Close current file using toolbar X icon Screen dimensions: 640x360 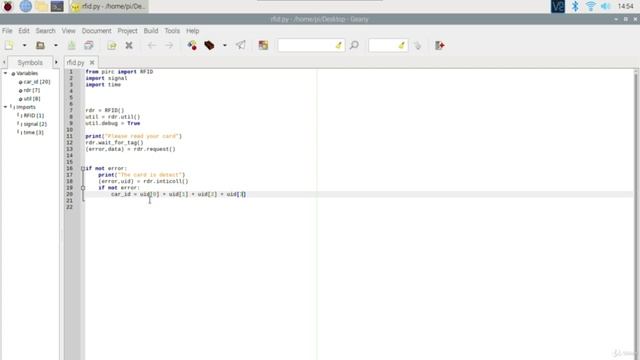click(x=129, y=45)
